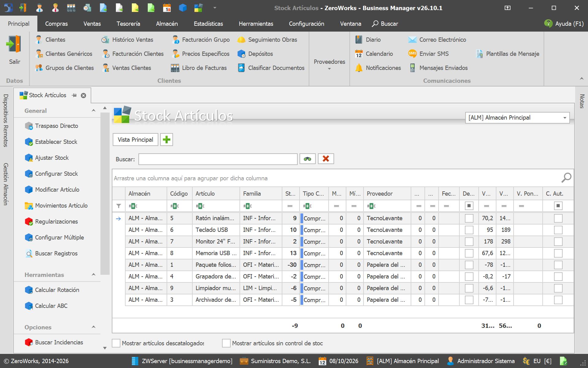The width and height of the screenshot is (588, 368).
Task: Open Enviar SMS
Action: (428, 54)
